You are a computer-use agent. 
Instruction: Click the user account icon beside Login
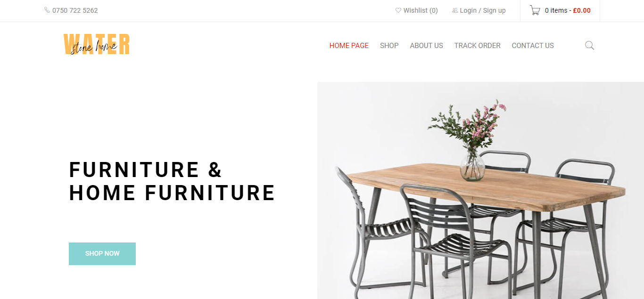[455, 10]
